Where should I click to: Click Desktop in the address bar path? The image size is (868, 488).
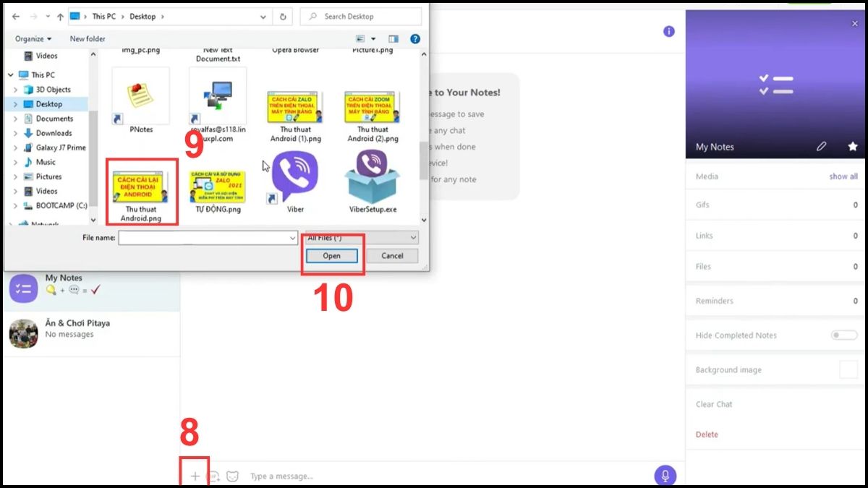click(x=144, y=16)
